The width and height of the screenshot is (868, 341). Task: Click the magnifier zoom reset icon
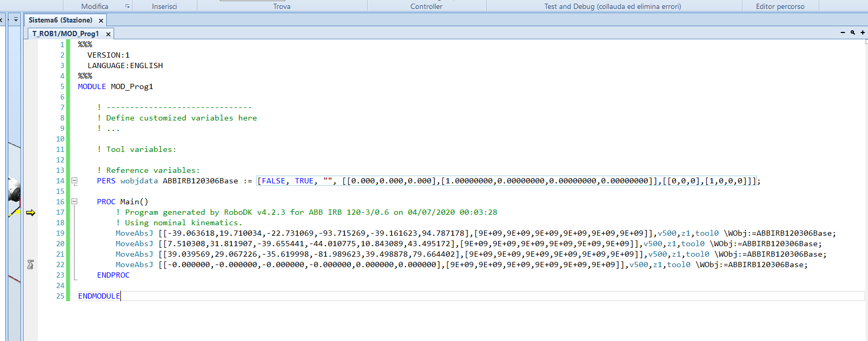853,33
